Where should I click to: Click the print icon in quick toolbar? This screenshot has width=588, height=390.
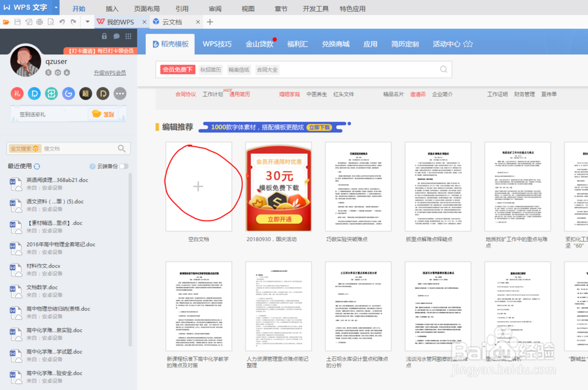tap(39, 22)
